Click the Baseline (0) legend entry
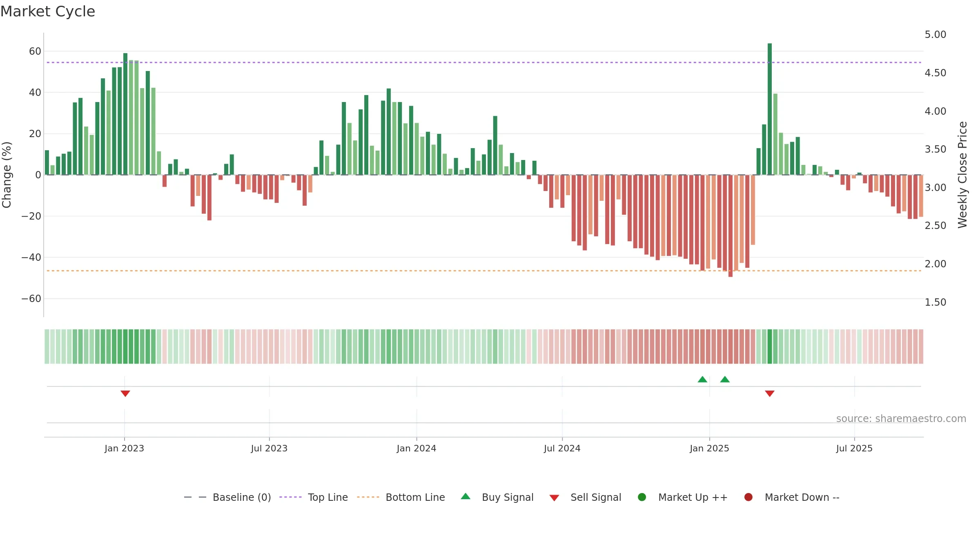The image size is (980, 551). (227, 497)
